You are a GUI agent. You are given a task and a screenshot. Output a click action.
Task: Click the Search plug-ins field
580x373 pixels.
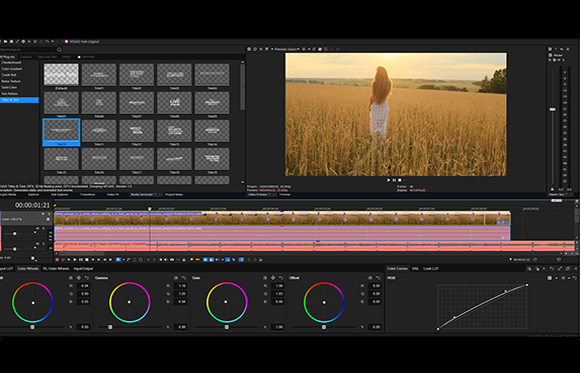click(28, 49)
